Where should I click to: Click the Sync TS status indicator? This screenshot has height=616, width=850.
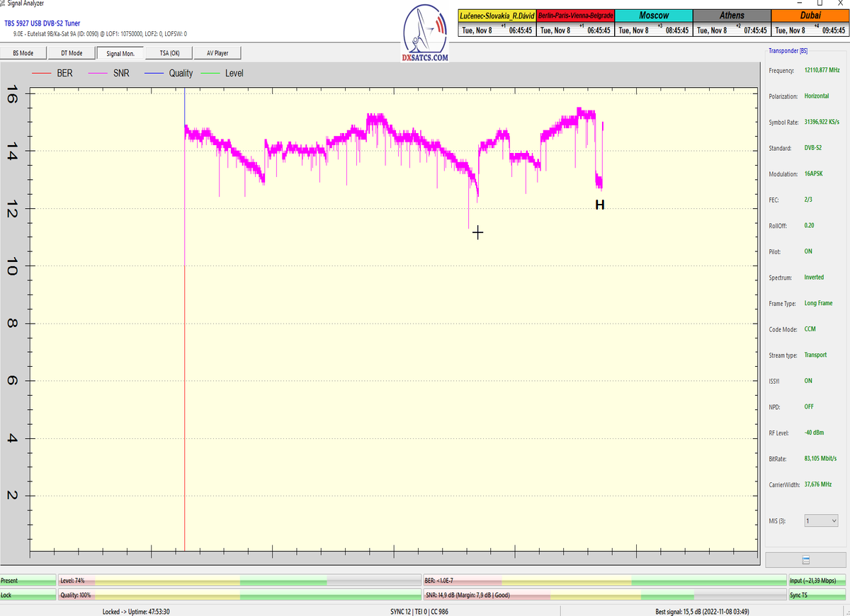pyautogui.click(x=817, y=595)
